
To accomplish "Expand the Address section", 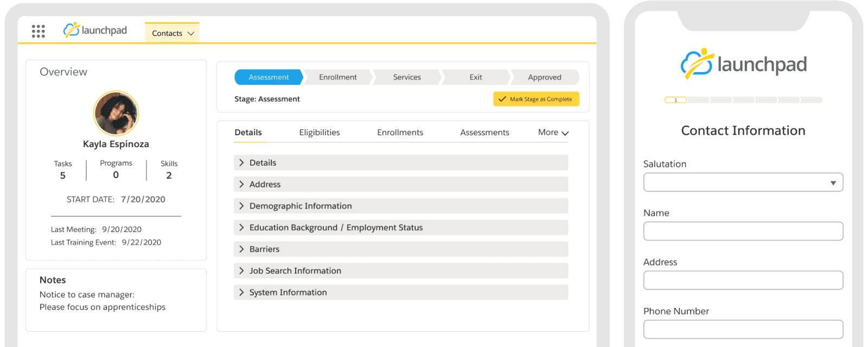I will pos(401,184).
